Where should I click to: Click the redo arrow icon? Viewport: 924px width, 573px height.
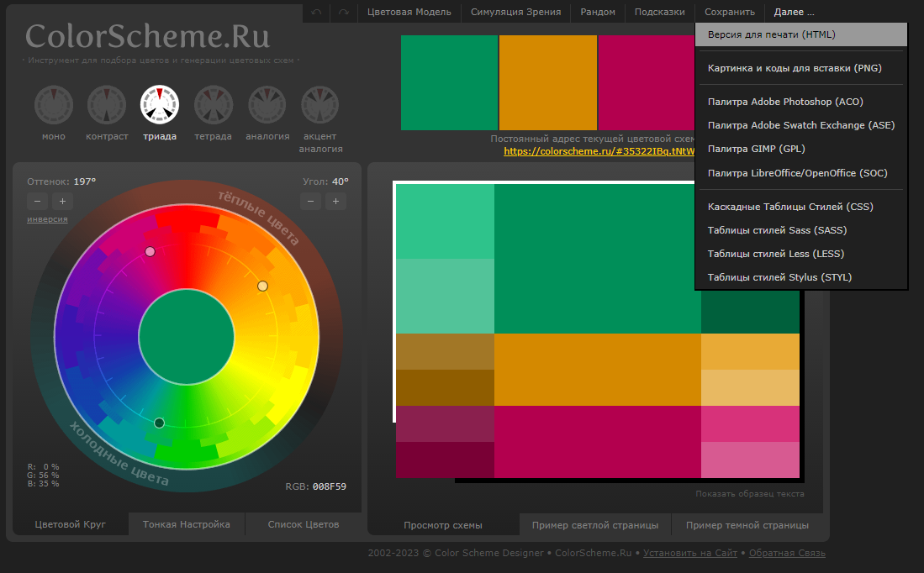(343, 13)
